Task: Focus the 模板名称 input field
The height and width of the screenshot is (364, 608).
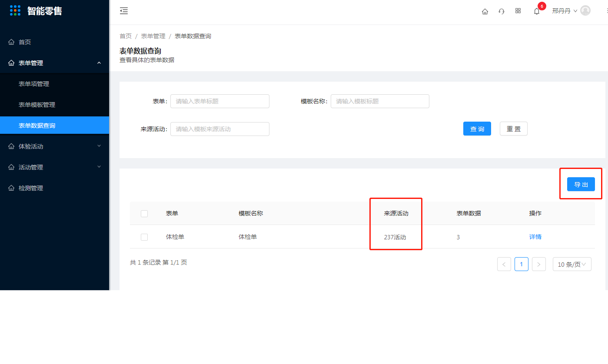Action: 380,101
